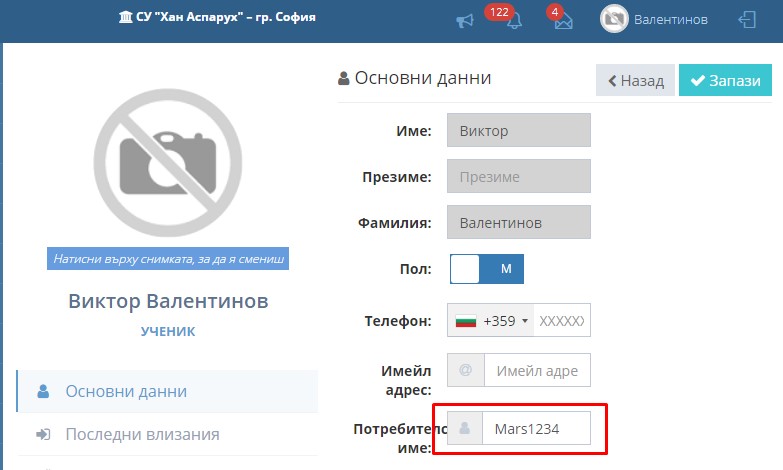
Task: Click the Назад back button
Action: click(635, 80)
